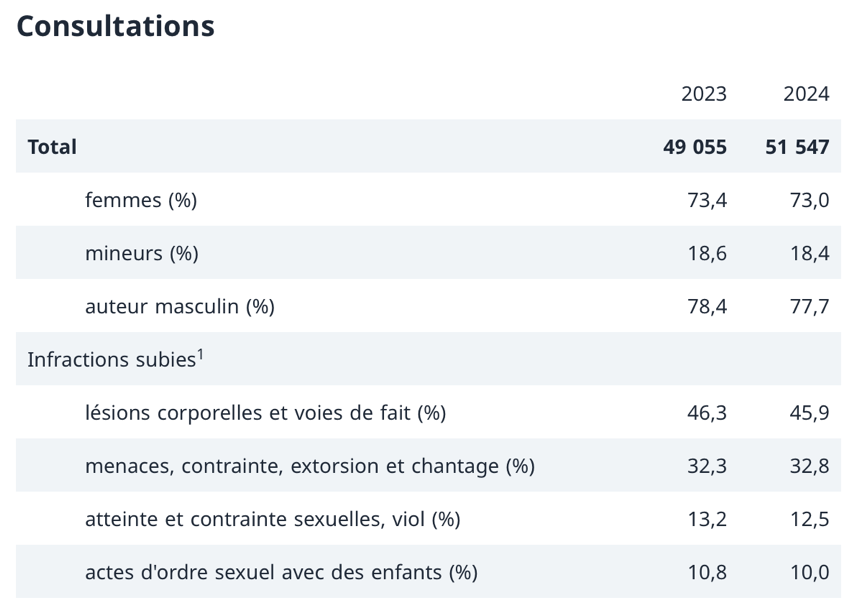
Task: Select the 78,4 value for auteur masculin
Action: pyautogui.click(x=707, y=306)
